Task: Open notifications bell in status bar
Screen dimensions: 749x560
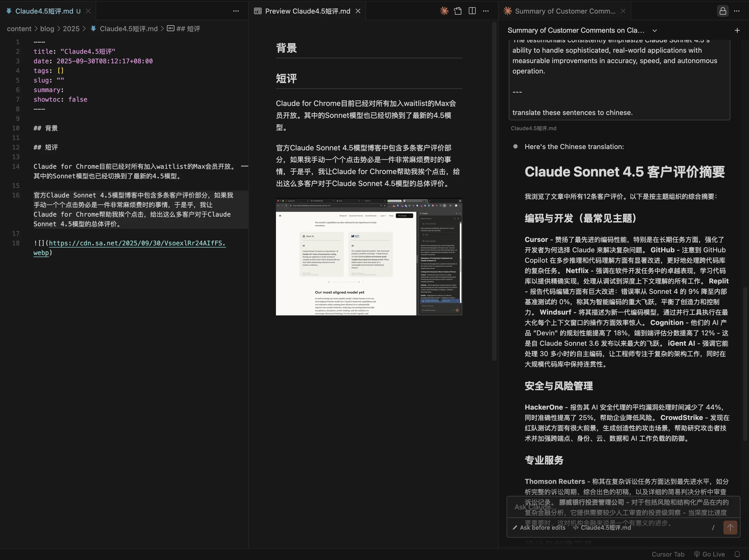Action: pos(737,554)
